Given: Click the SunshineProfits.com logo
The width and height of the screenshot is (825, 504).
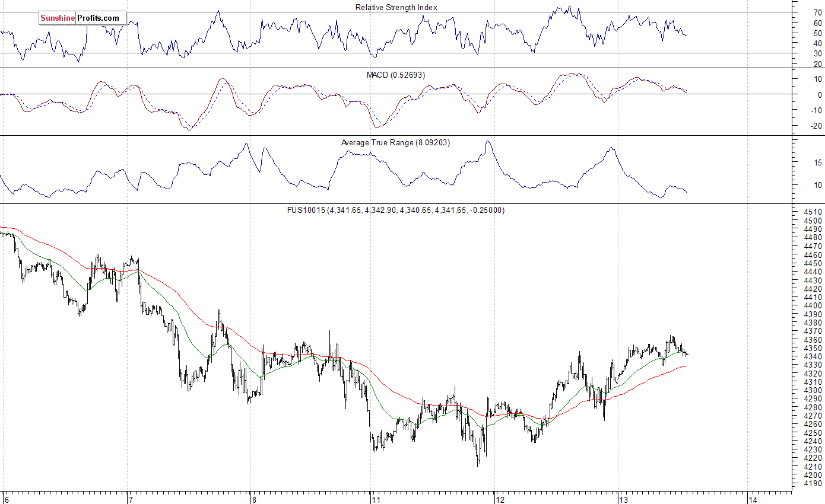Looking at the screenshot, I should coord(82,18).
